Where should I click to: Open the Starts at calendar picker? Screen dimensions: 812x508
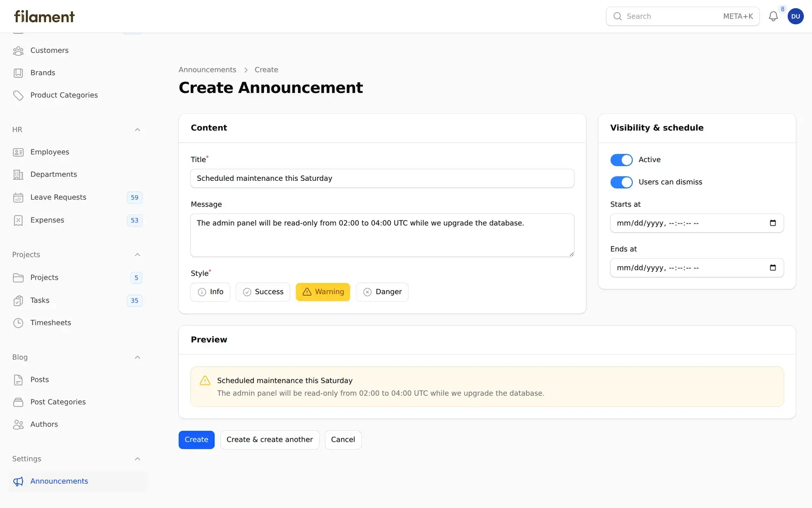point(773,223)
